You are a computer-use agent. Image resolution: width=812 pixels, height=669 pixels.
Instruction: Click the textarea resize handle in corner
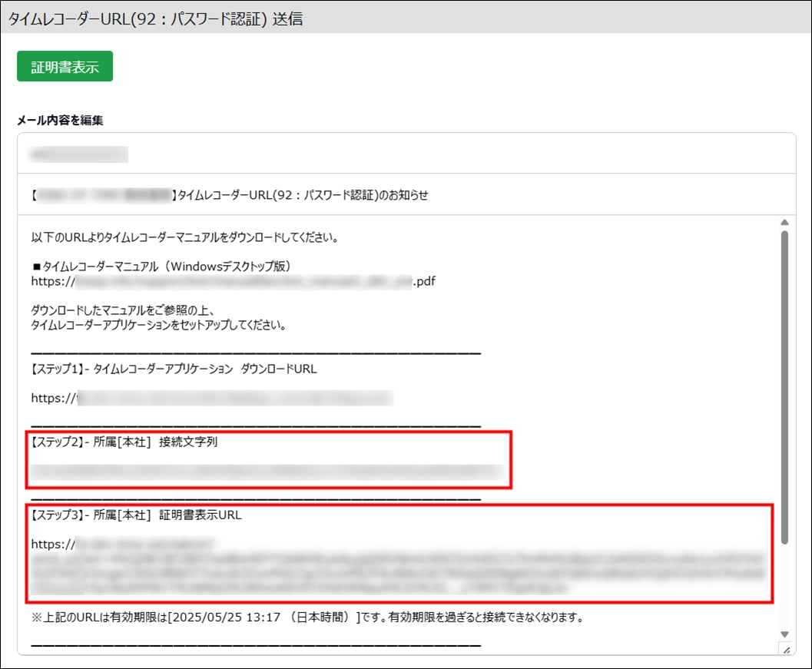click(785, 650)
